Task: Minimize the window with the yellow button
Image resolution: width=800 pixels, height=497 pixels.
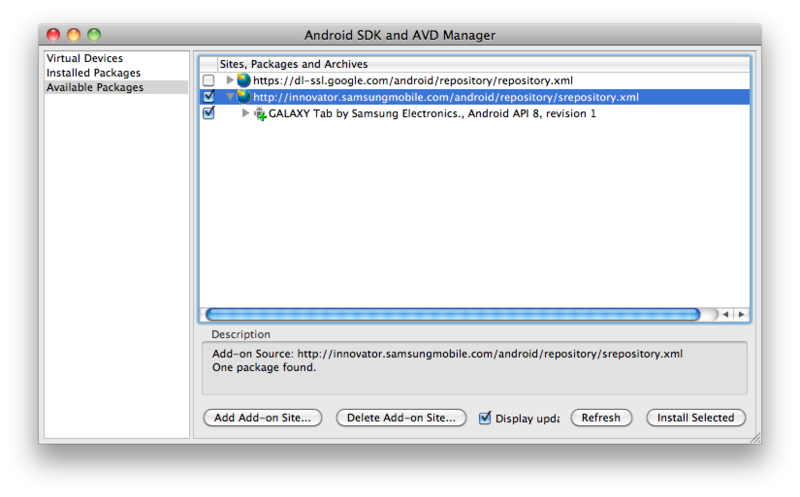Action: tap(73, 35)
